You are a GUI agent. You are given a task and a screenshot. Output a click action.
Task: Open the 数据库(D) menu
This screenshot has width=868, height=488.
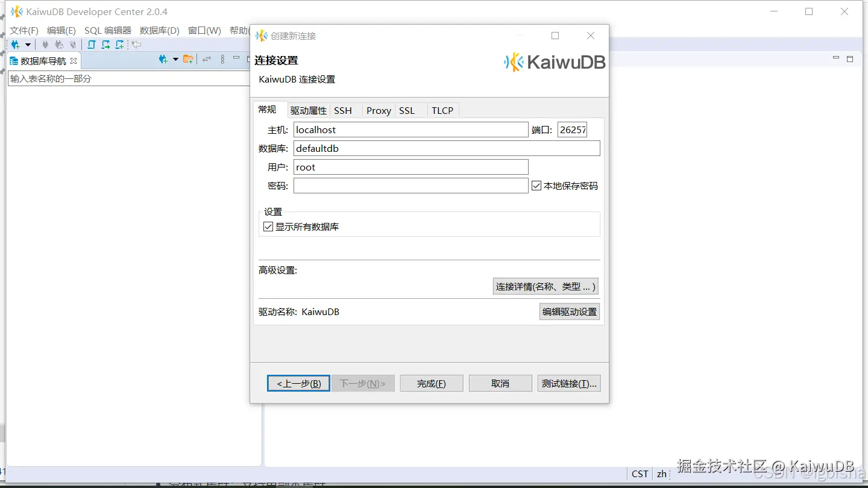[160, 30]
